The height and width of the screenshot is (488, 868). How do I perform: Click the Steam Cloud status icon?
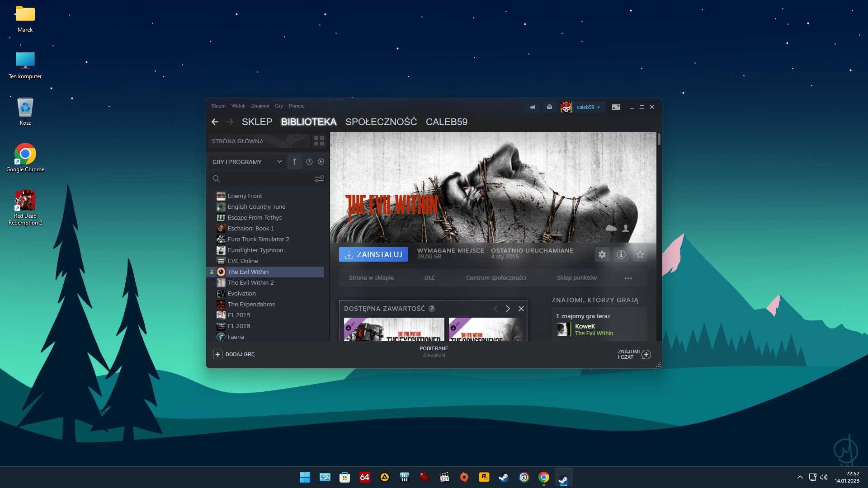611,228
